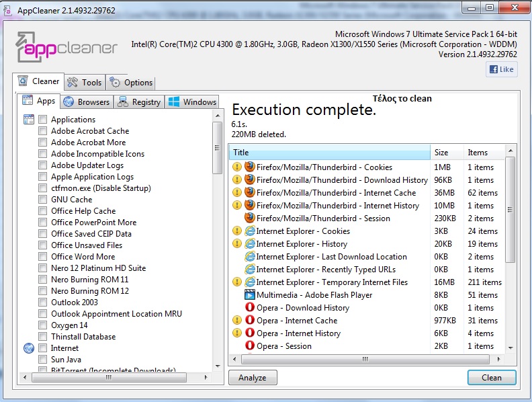The height and width of the screenshot is (402, 532).
Task: Click the Tools wrench icon
Action: 73,82
